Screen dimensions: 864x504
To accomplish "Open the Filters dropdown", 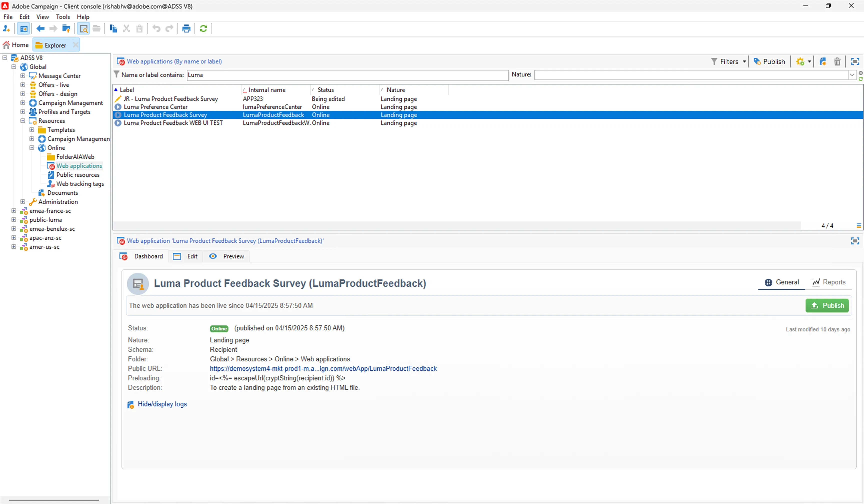I will pos(729,62).
